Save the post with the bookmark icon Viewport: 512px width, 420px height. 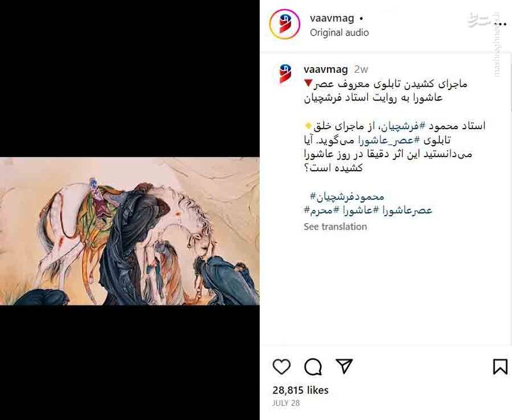click(500, 367)
